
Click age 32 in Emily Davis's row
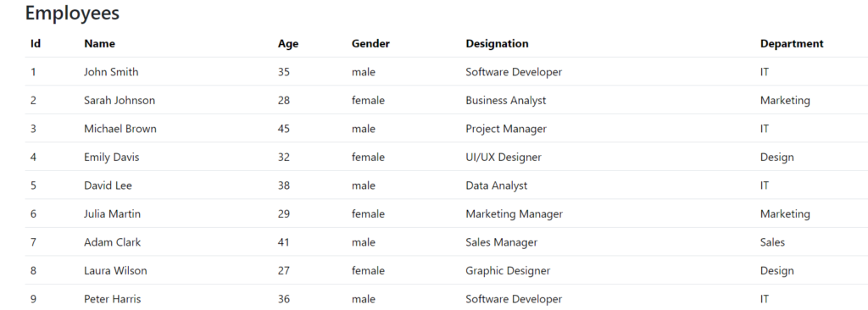point(284,158)
